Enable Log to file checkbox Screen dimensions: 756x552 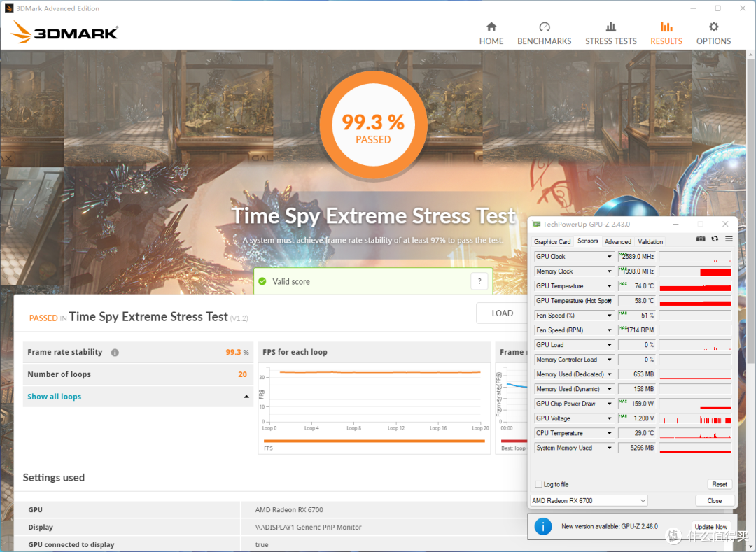[538, 484]
